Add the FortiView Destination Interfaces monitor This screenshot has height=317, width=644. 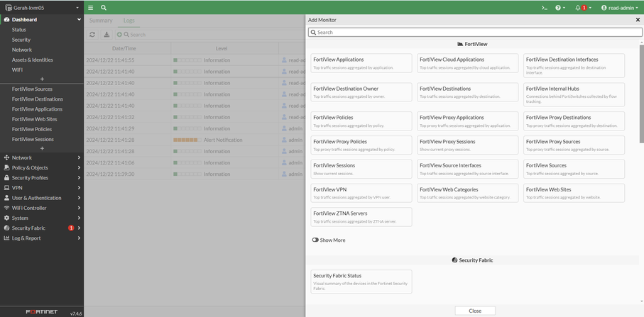(x=574, y=66)
